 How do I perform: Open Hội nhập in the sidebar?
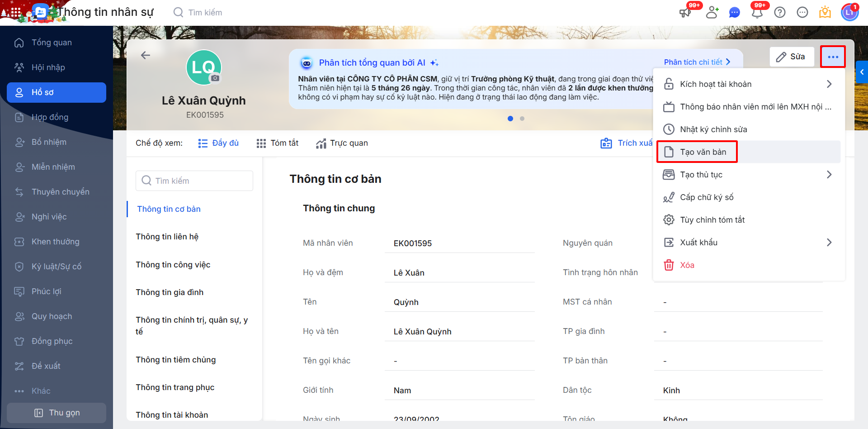[57, 67]
